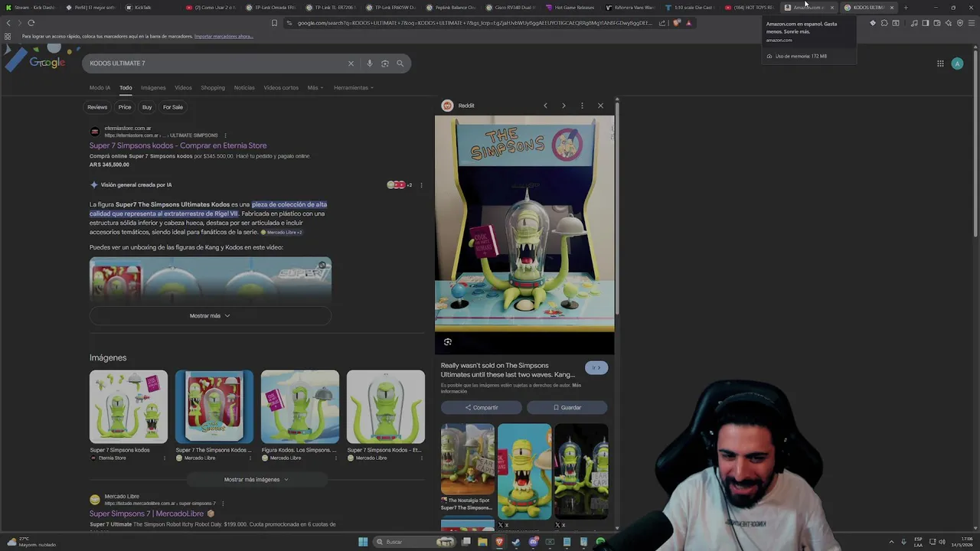Click the Compartir button

click(x=482, y=408)
